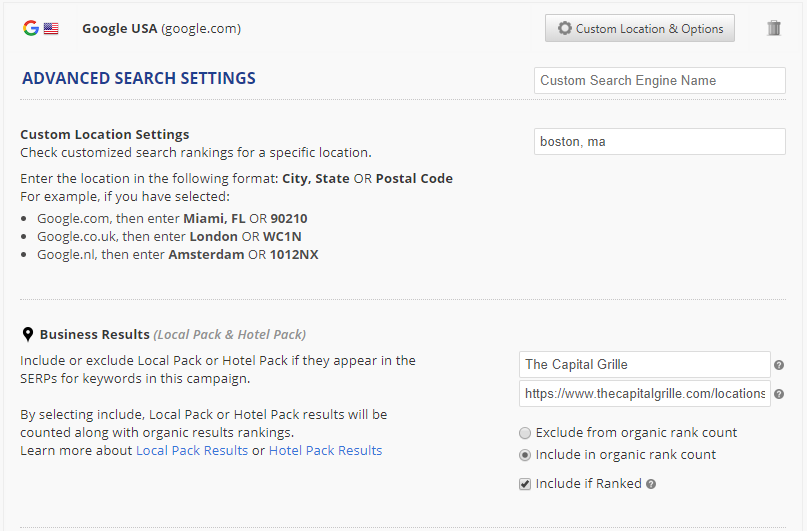Click the US flag icon
The width and height of the screenshot is (807, 531).
click(51, 29)
